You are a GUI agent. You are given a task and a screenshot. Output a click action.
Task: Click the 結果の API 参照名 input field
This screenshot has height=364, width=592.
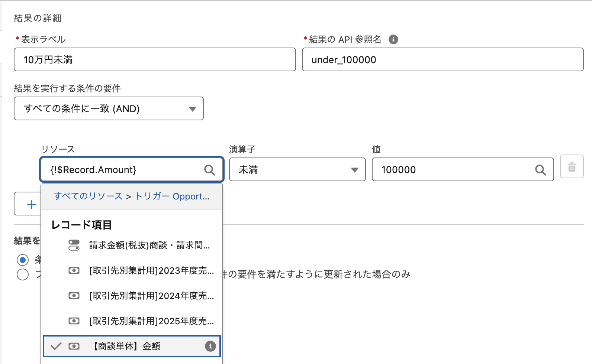click(443, 59)
